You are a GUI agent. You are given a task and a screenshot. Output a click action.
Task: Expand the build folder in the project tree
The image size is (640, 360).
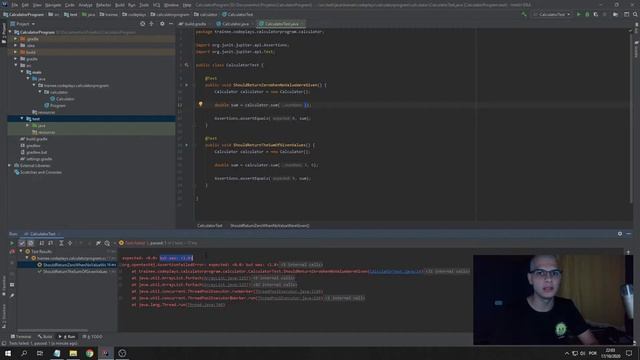pos(16,52)
